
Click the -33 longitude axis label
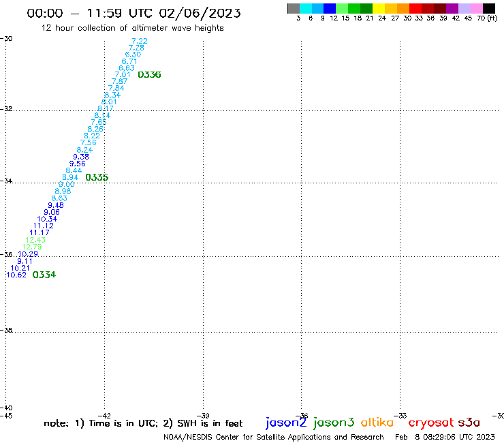pos(400,416)
